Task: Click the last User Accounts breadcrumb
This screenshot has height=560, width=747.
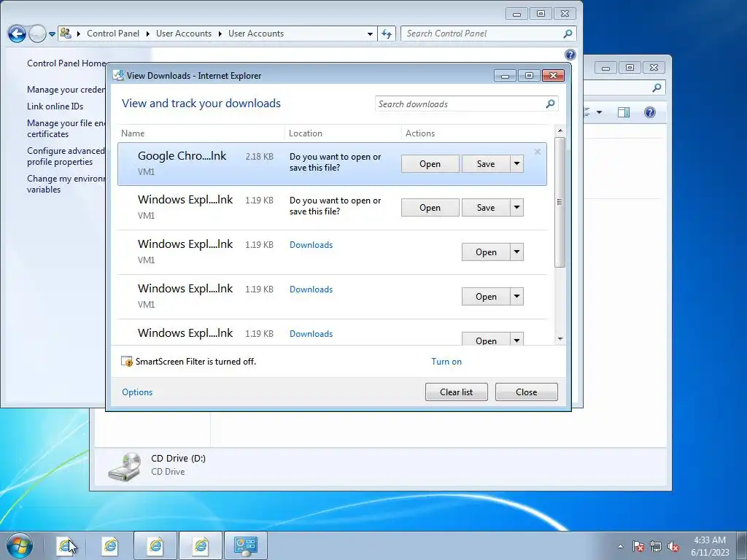Action: pos(256,34)
